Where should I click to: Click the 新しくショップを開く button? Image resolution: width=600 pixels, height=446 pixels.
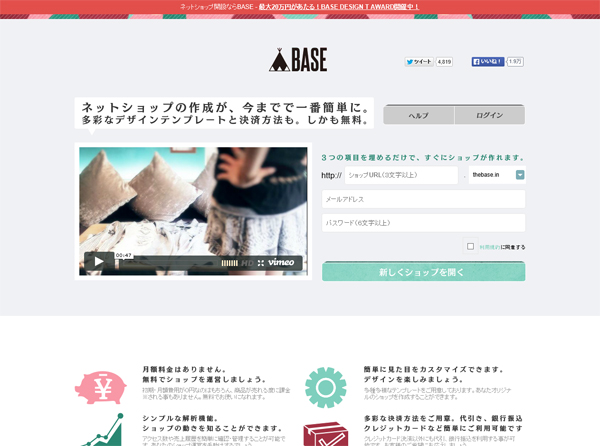pyautogui.click(x=423, y=271)
